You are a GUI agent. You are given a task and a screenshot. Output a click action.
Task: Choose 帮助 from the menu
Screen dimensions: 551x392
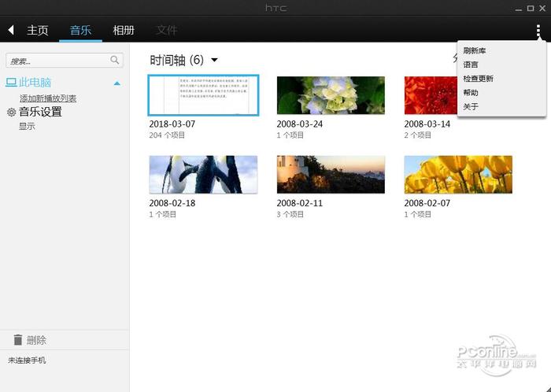[x=470, y=93]
